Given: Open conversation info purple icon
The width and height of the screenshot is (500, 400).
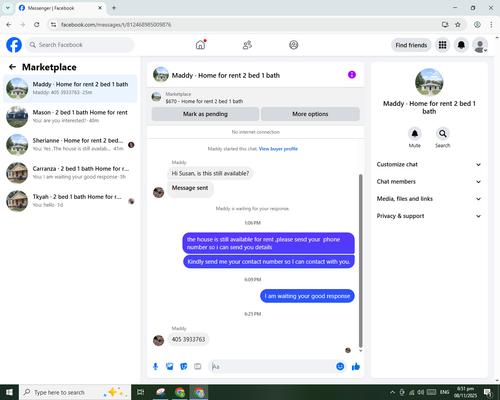Looking at the screenshot, I should click(x=352, y=75).
